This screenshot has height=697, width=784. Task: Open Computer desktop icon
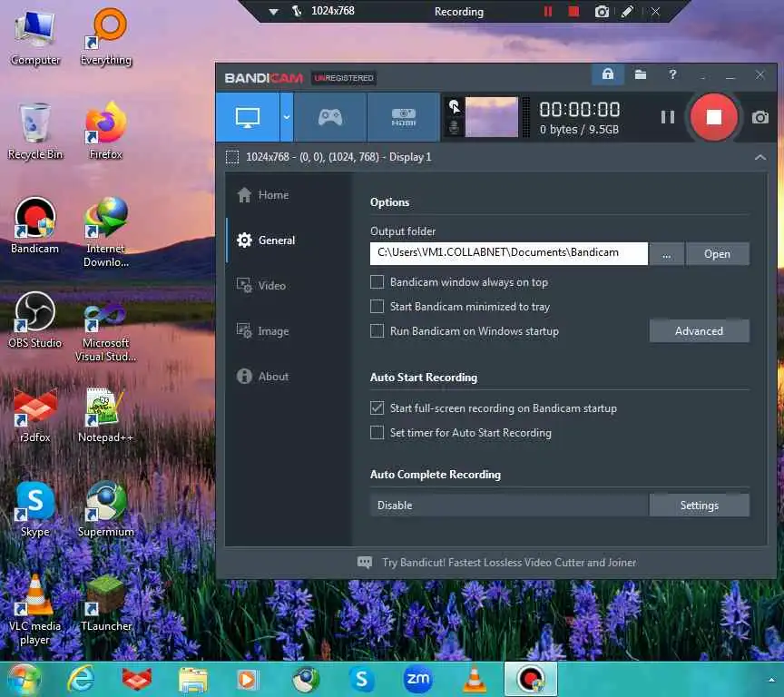pyautogui.click(x=35, y=38)
